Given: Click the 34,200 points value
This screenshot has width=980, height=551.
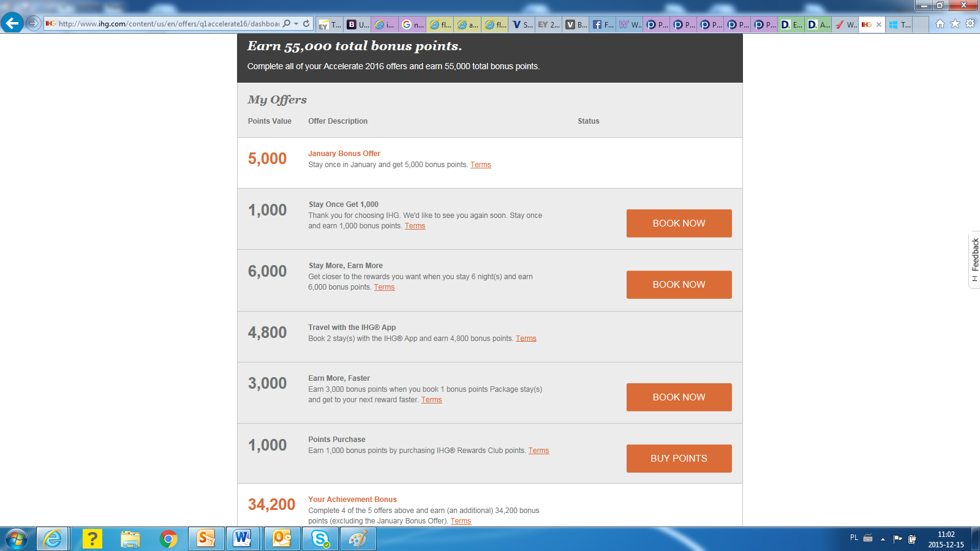Looking at the screenshot, I should point(271,504).
